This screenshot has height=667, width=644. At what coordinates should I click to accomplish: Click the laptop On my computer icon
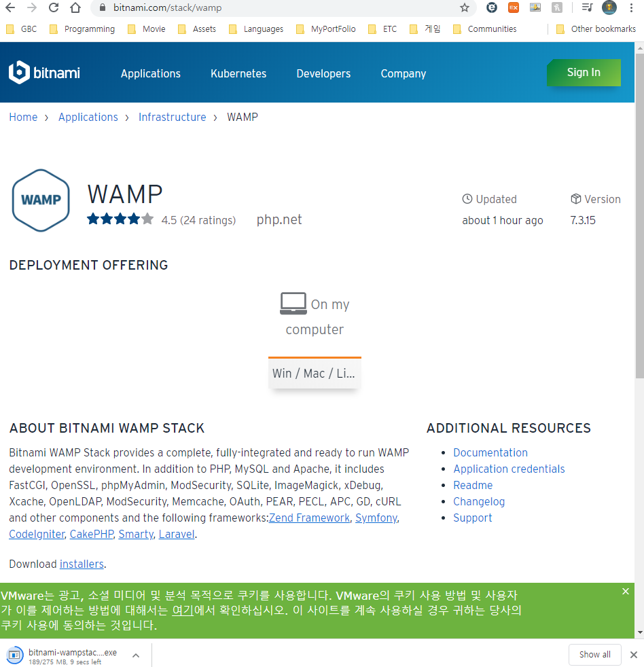tap(293, 304)
